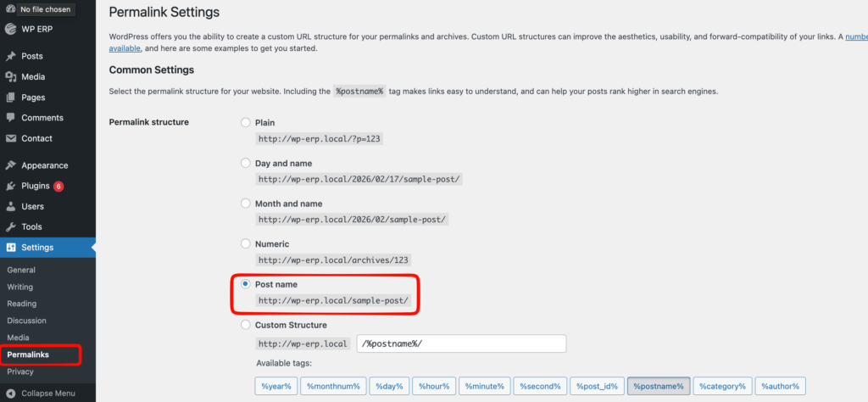Click the custom structure text field
This screenshot has height=402, width=868.
(461, 343)
